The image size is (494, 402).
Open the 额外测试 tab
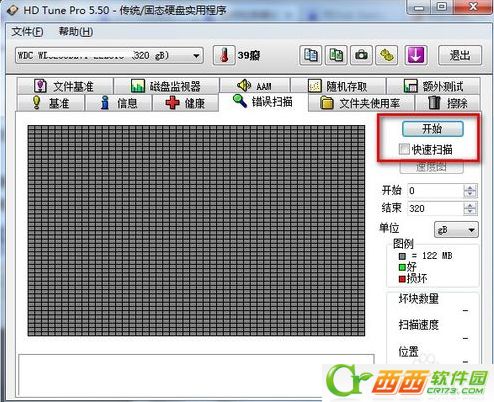click(x=433, y=86)
